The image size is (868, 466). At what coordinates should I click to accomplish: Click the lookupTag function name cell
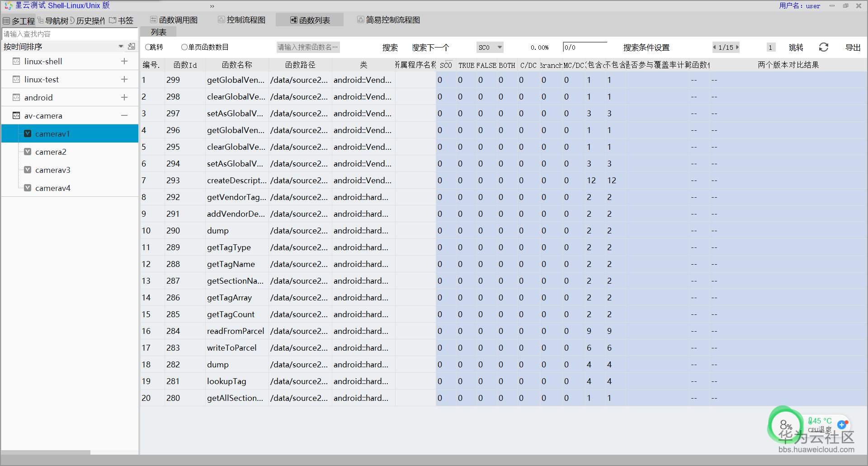point(237,381)
